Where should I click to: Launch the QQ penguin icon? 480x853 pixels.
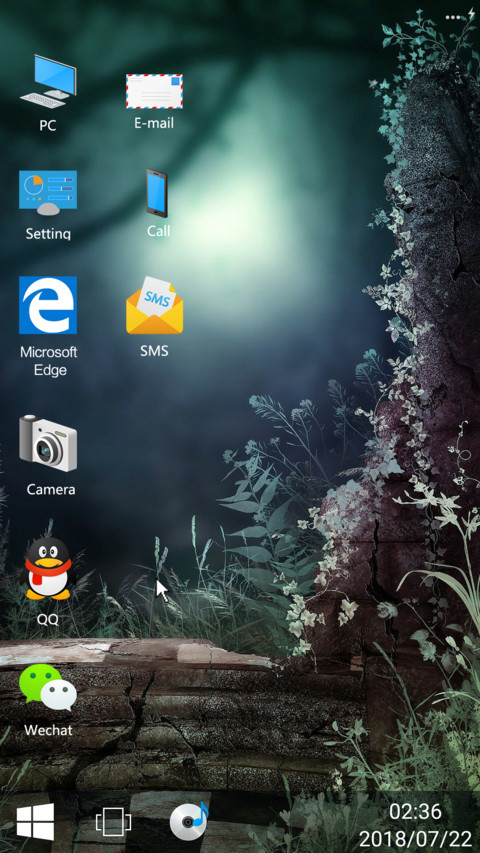pos(48,568)
